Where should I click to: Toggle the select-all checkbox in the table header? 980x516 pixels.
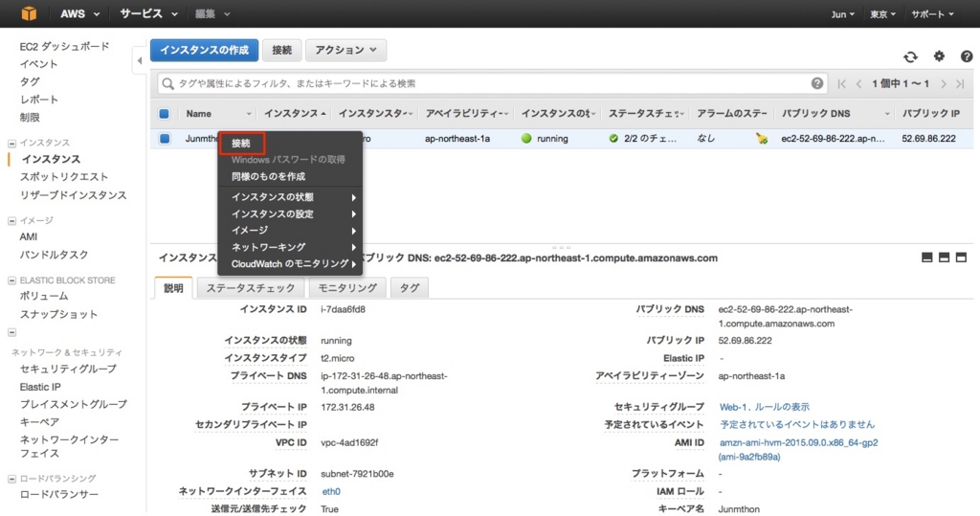164,114
